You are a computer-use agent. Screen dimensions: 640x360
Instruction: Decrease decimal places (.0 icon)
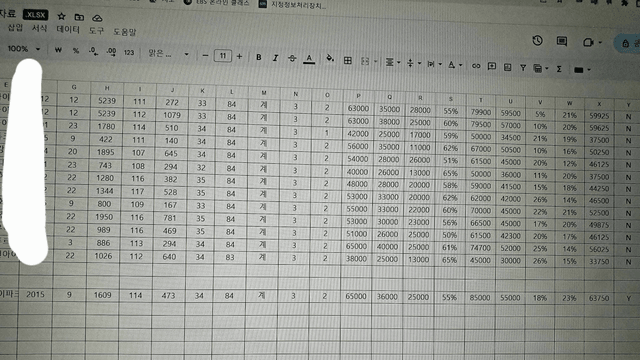point(93,51)
